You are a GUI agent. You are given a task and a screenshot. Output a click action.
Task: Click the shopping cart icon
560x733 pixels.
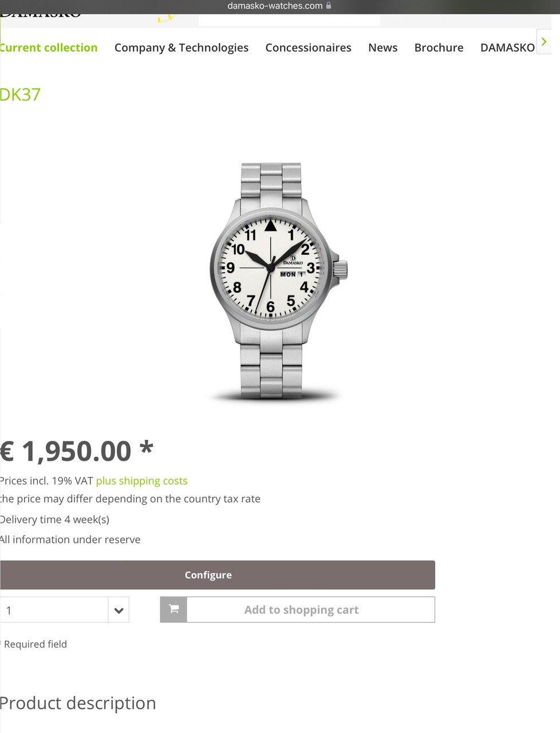coord(174,609)
